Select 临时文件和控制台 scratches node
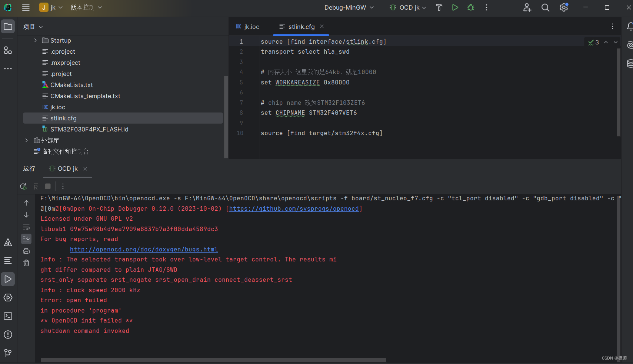Screen dimensions: 633x364 [x=61, y=151]
